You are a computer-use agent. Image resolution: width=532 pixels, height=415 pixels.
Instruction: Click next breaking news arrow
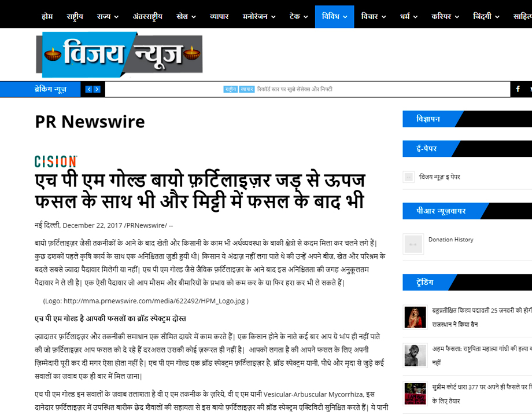point(97,89)
